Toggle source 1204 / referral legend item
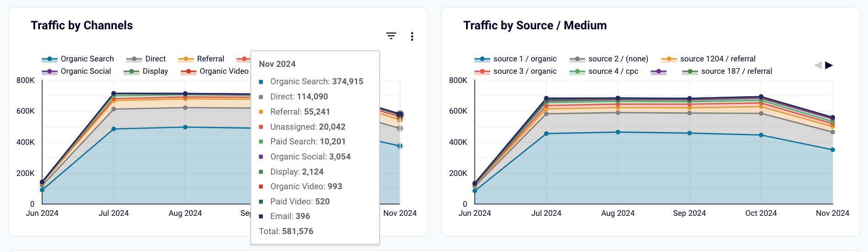 [708, 59]
